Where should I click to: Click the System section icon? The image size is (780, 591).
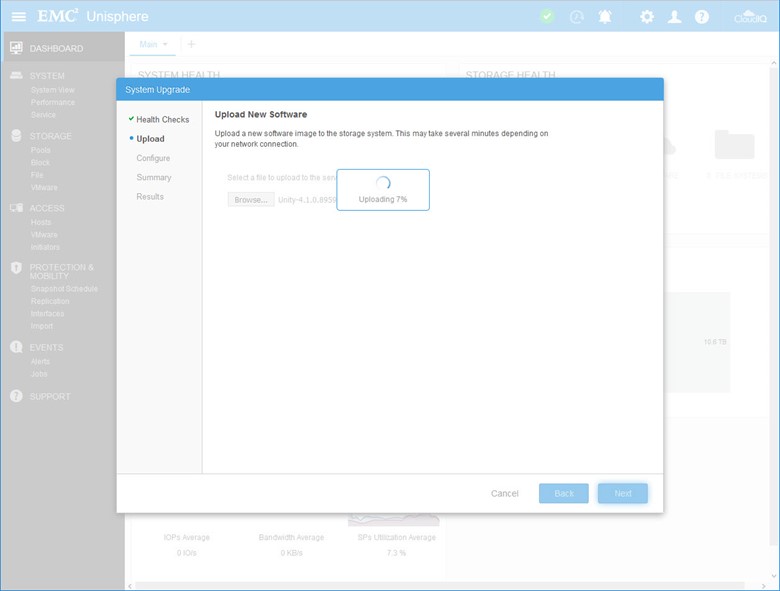16,75
